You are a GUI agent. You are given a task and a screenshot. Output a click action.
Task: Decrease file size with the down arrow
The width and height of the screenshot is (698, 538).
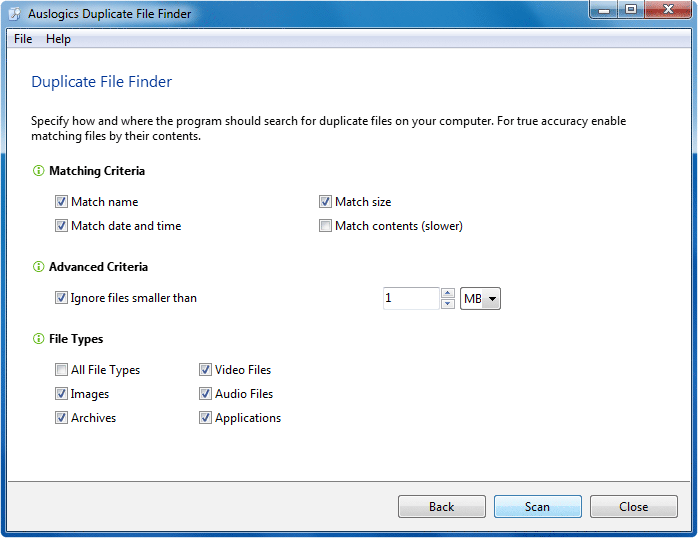[x=448, y=304]
